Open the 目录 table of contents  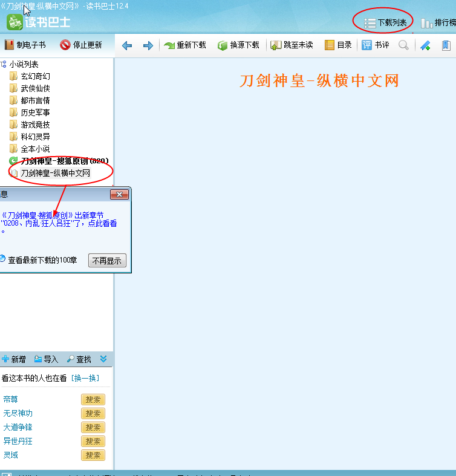coord(338,45)
